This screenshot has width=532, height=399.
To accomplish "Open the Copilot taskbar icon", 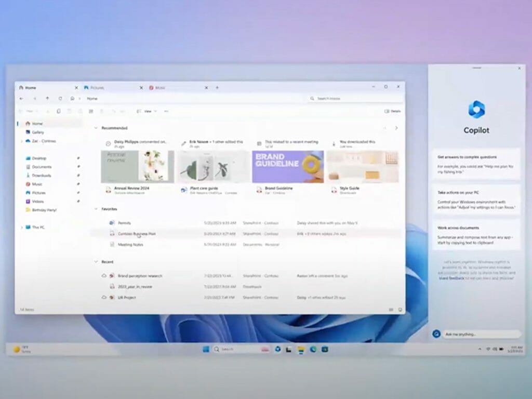I will click(x=278, y=349).
